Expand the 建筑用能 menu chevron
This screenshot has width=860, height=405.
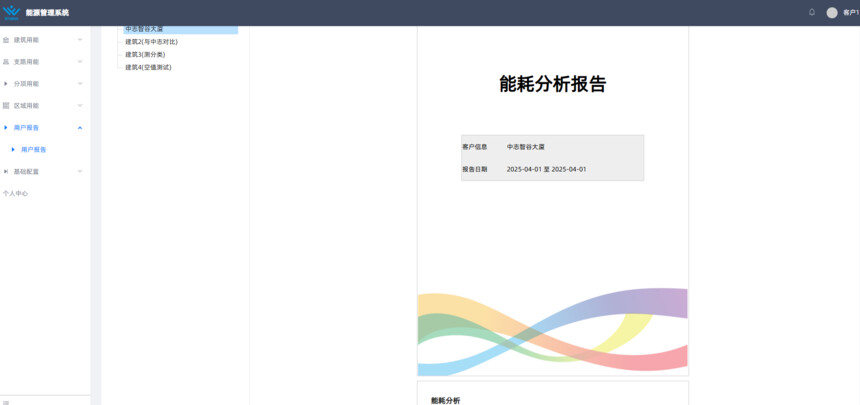pos(80,40)
